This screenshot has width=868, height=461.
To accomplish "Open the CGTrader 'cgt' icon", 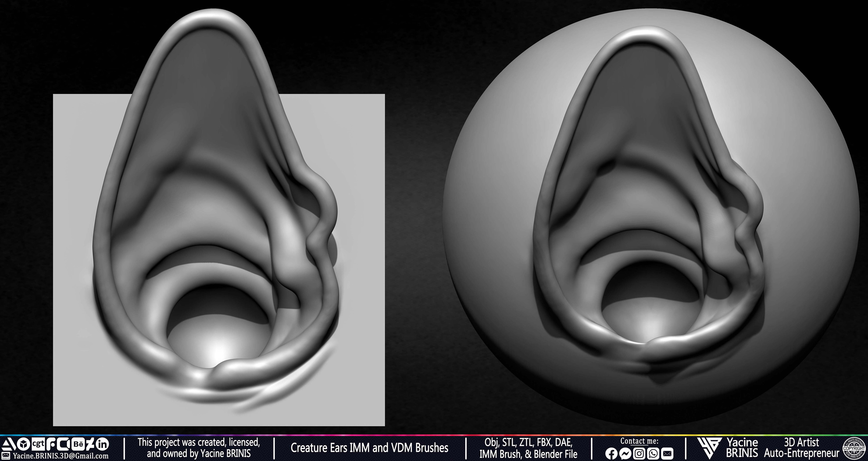I will click(x=38, y=444).
